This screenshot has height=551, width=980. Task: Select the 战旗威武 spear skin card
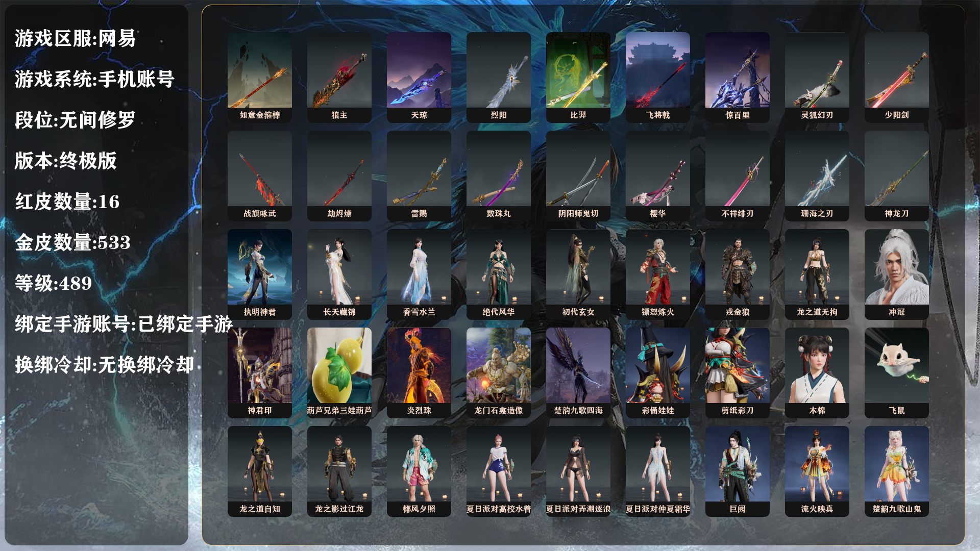260,176
